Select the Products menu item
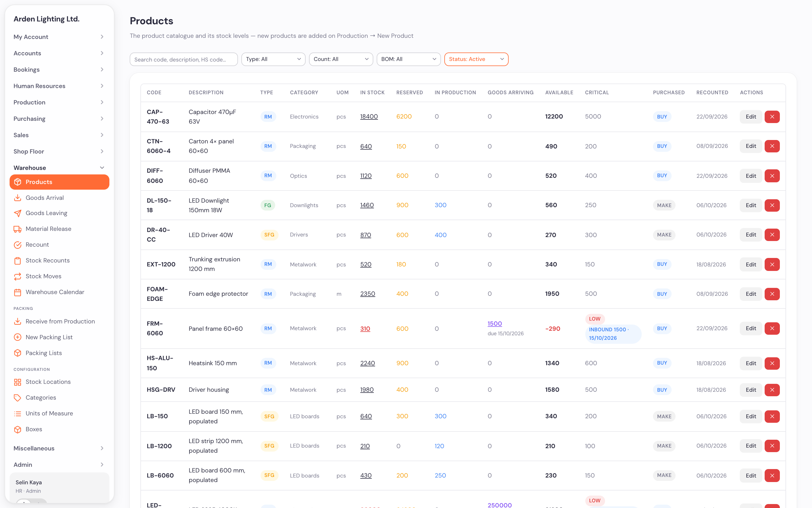Viewport: 812px width, 508px height. [x=59, y=182]
